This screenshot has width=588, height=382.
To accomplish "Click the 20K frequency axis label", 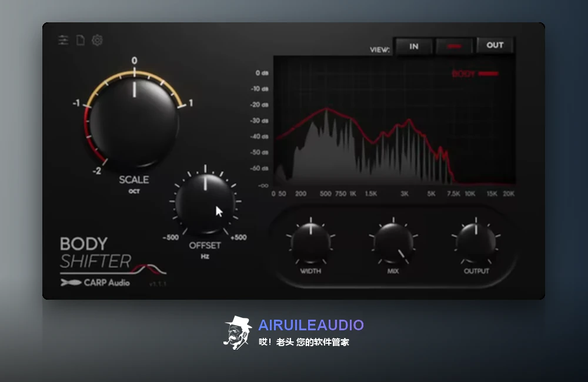I will (509, 194).
